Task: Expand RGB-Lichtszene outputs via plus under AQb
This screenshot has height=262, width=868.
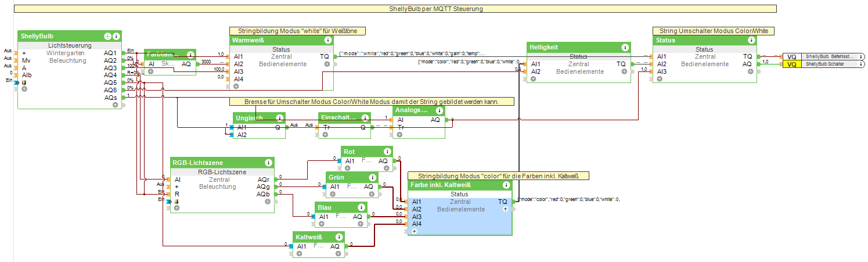Action: [x=267, y=202]
